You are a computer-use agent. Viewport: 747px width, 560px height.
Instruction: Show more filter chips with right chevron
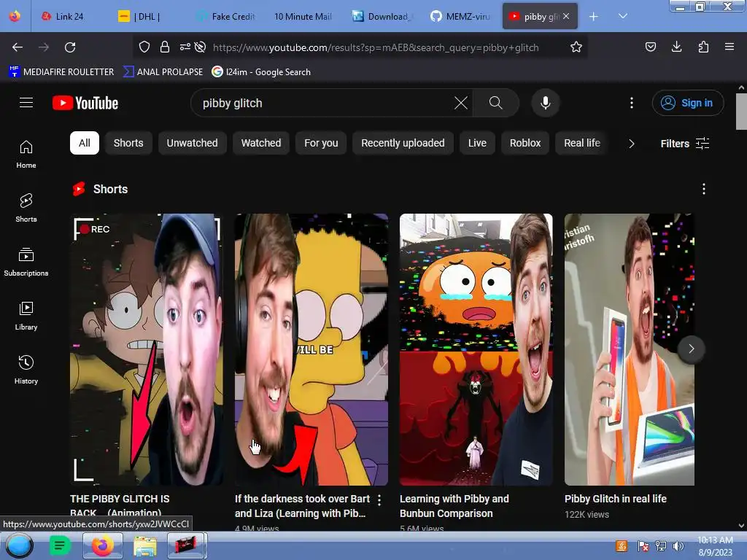click(x=632, y=144)
